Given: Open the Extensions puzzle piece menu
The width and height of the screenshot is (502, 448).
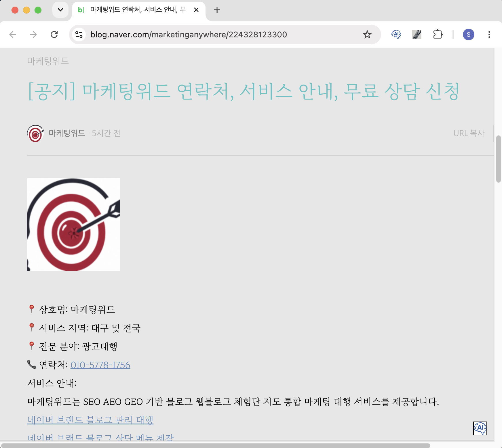Looking at the screenshot, I should pyautogui.click(x=438, y=35).
